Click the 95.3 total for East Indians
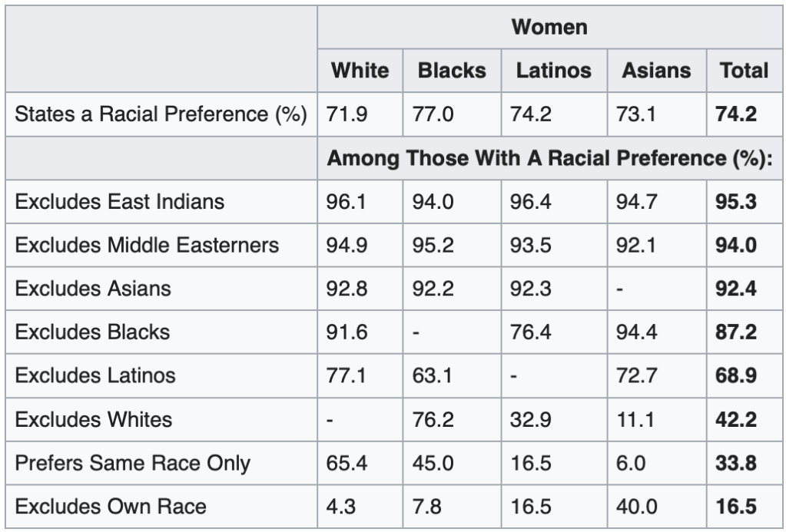The width and height of the screenshot is (786, 532). coord(735,202)
